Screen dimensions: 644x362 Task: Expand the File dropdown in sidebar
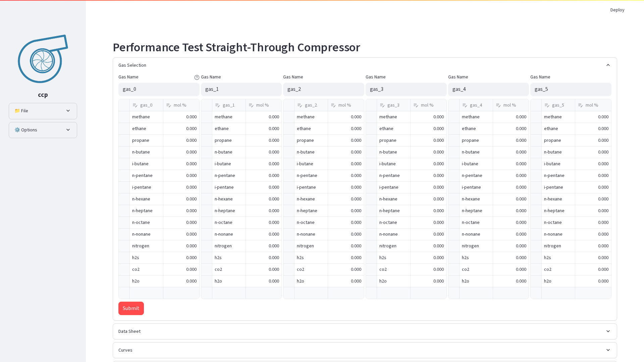click(43, 111)
